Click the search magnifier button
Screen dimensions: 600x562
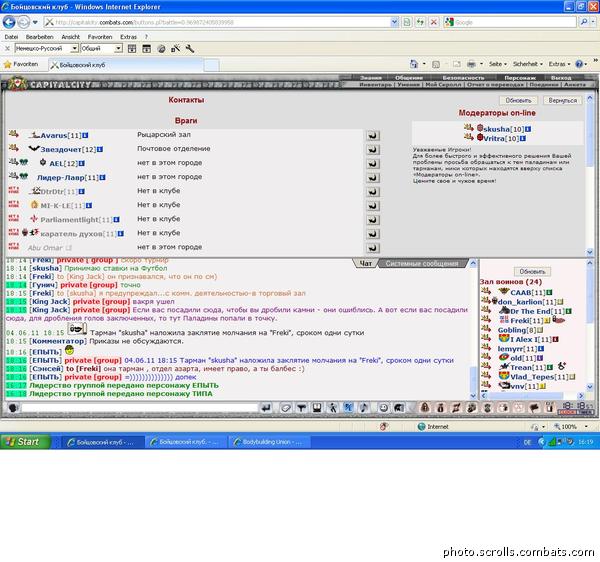(584, 22)
